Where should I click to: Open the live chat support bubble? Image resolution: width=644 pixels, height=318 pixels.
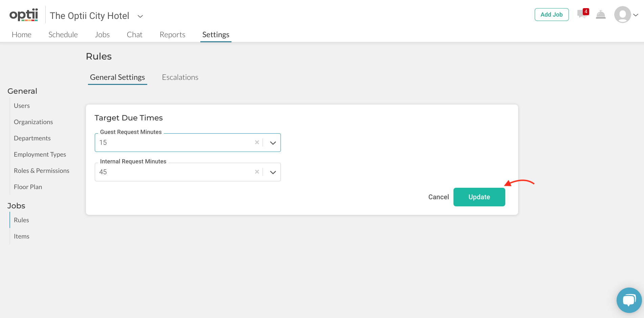(629, 300)
